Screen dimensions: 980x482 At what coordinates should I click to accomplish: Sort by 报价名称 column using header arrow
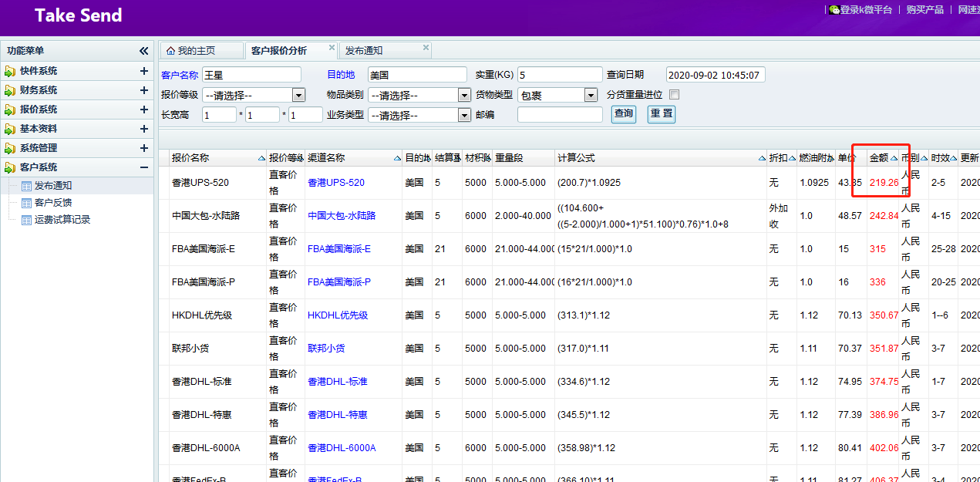(261, 158)
